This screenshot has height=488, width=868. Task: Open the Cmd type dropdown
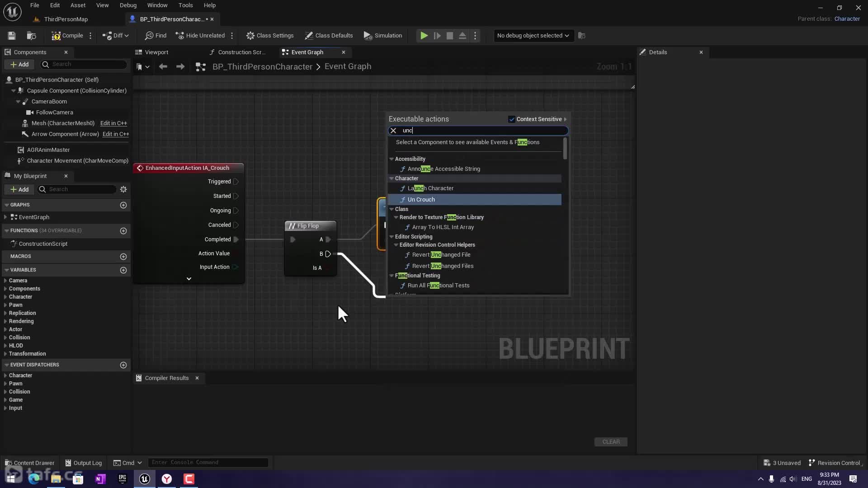pos(127,463)
